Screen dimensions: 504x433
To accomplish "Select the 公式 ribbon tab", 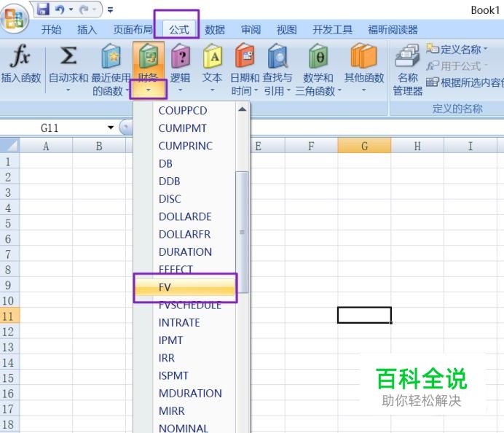I will (x=178, y=30).
